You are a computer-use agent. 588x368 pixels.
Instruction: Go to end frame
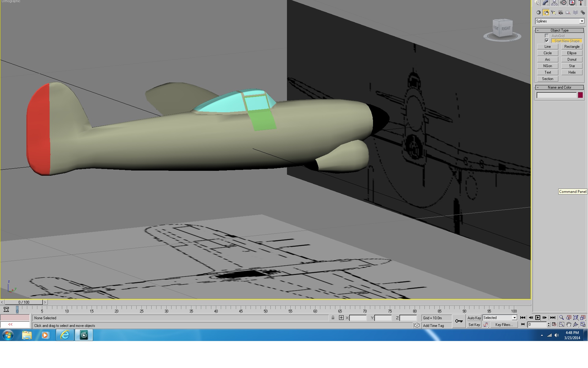[552, 318]
